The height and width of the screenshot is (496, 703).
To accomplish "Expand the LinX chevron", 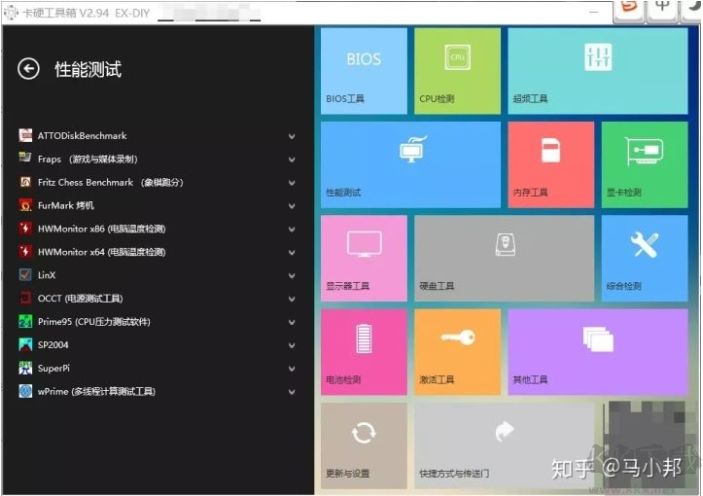I will [292, 276].
